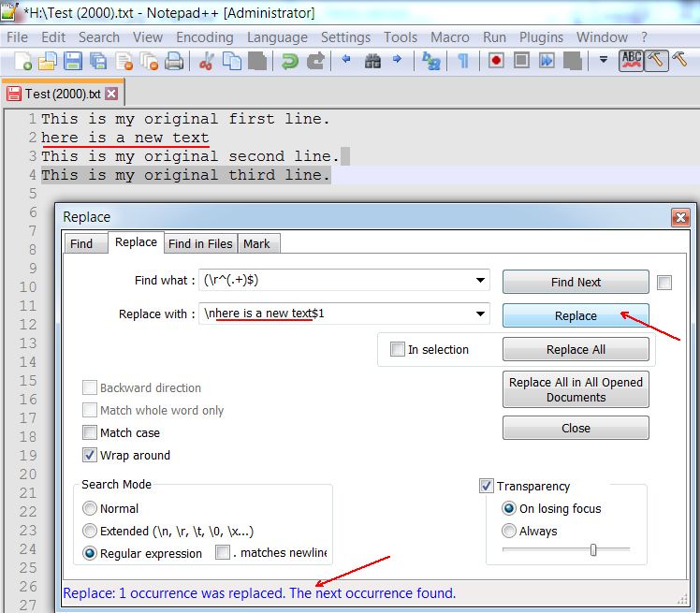Click the Close All documents icon
Screen dimensions: 700x613
149,61
